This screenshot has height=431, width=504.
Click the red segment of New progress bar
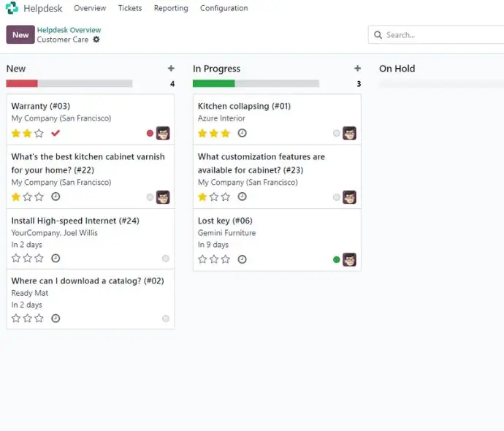(22, 83)
